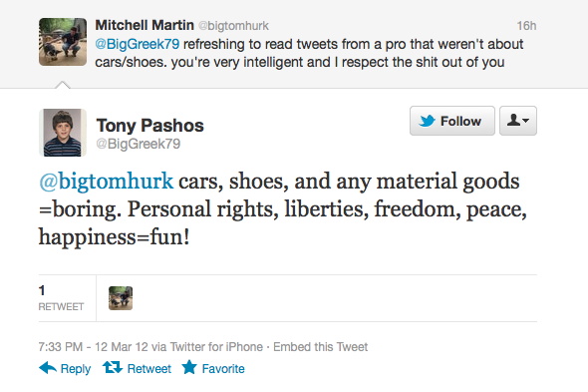Click the @bigtomhurk mention in Tony's tweet
The image size is (588, 392).
tap(106, 182)
